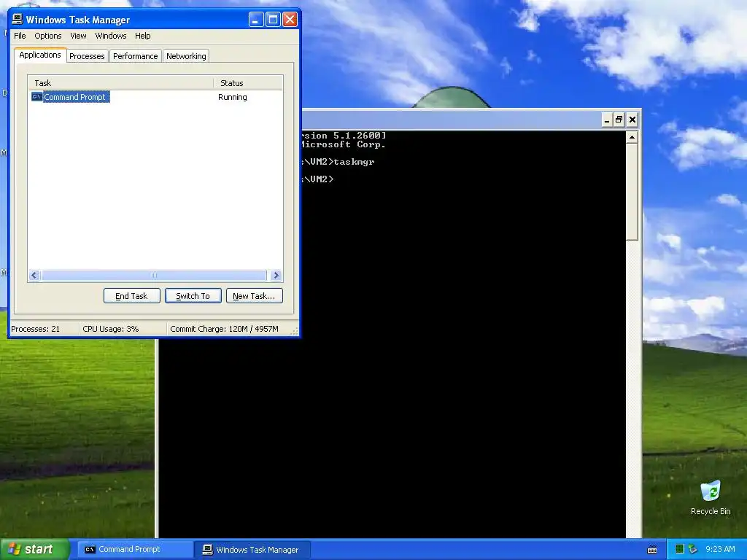
Task: Click the Command Prompt vertical scrollbar thumb
Action: [x=632, y=192]
